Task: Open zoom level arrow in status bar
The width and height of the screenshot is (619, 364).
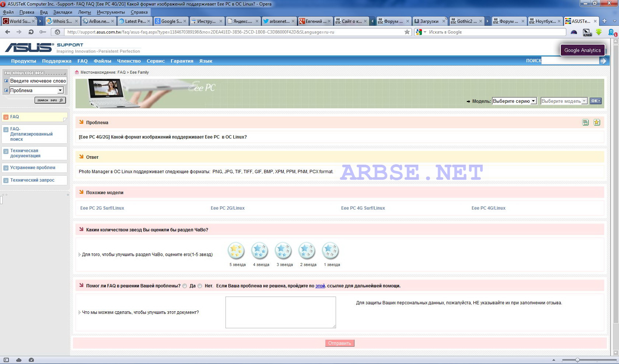Action: click(553, 360)
